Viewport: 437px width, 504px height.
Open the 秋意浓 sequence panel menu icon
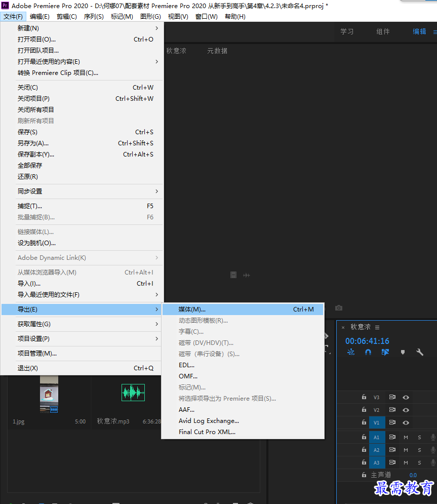[377, 327]
